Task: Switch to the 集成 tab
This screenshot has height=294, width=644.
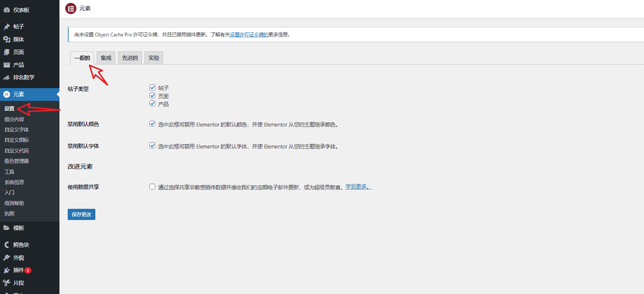Action: tap(106, 58)
